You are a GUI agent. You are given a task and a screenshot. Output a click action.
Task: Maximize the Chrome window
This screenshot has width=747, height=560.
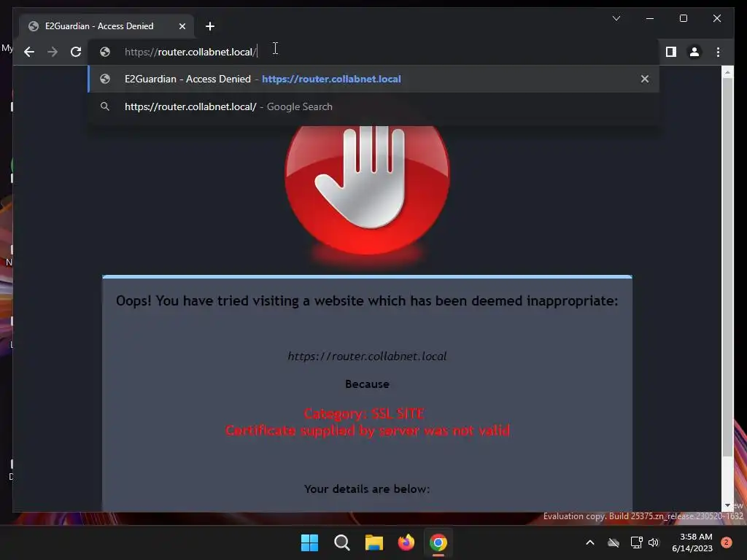pos(683,18)
